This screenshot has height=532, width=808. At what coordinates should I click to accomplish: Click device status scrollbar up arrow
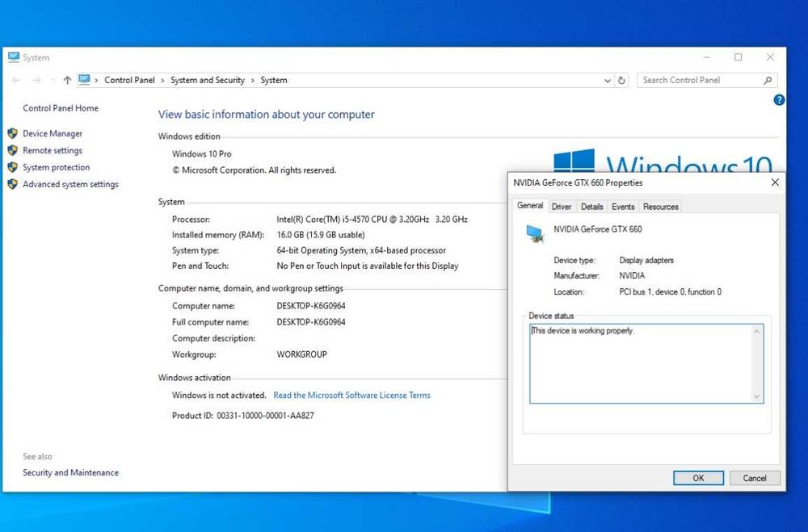[x=756, y=331]
